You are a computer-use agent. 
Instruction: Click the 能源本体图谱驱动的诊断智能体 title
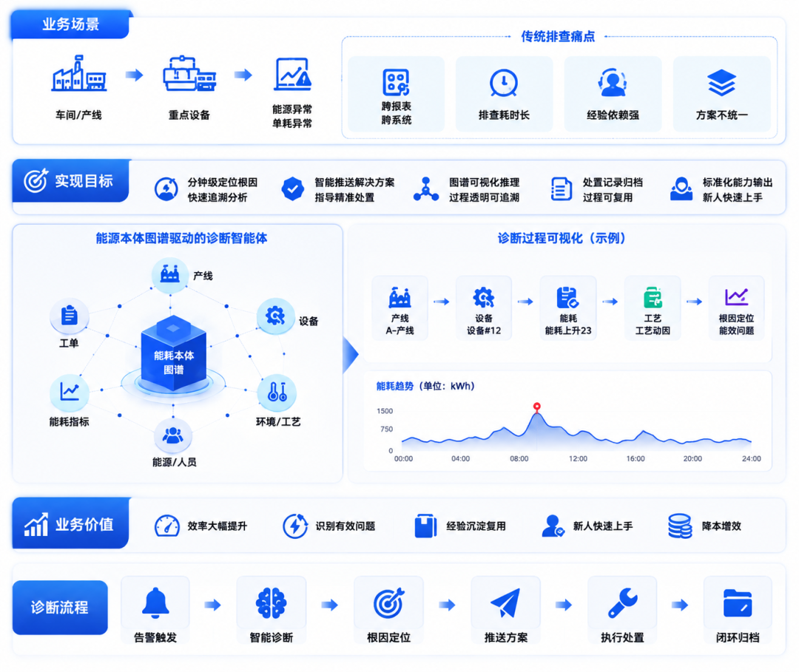pyautogui.click(x=181, y=238)
